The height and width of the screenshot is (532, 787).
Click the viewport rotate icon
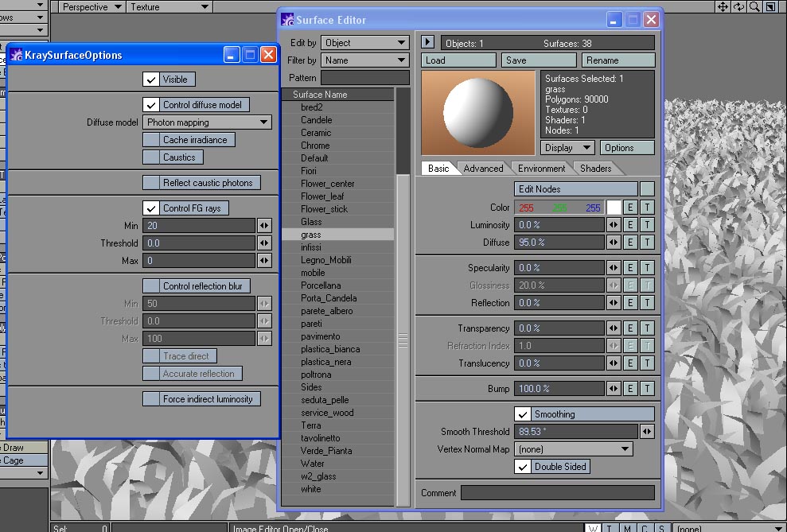pyautogui.click(x=738, y=7)
